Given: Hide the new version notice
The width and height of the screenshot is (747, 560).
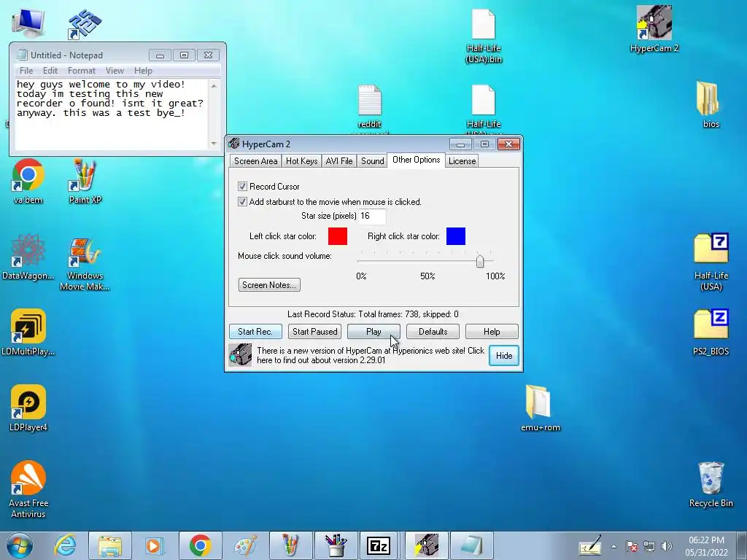Looking at the screenshot, I should point(503,356).
